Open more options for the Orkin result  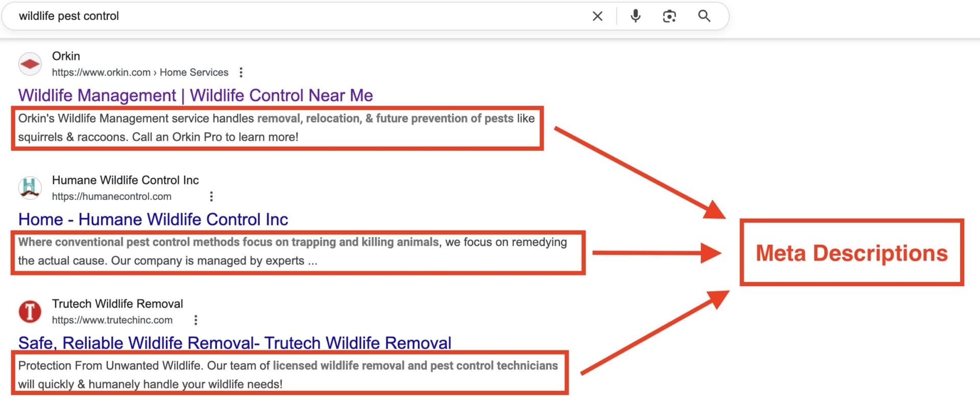click(x=241, y=73)
